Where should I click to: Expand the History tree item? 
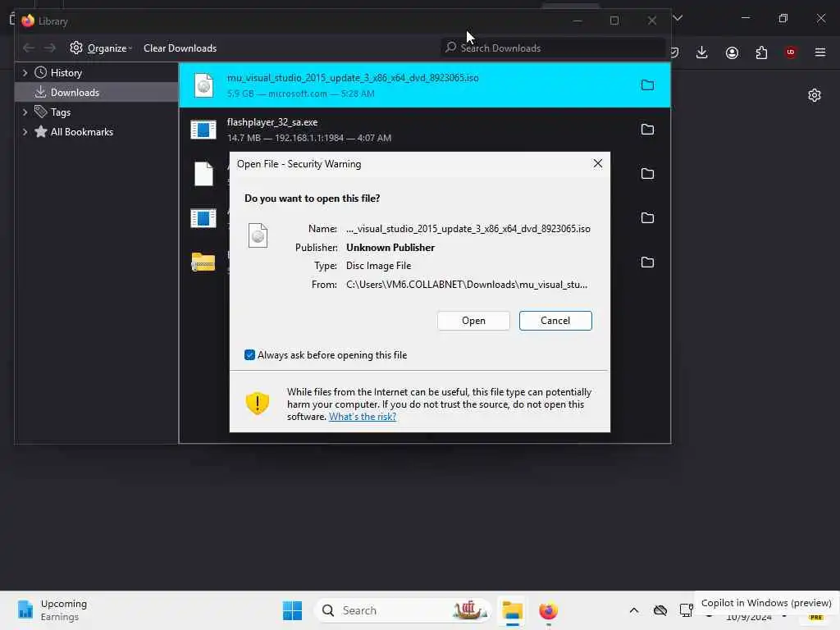point(25,72)
